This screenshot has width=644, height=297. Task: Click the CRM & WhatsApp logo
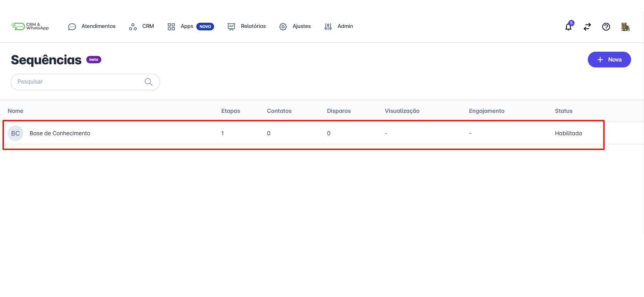tap(30, 27)
